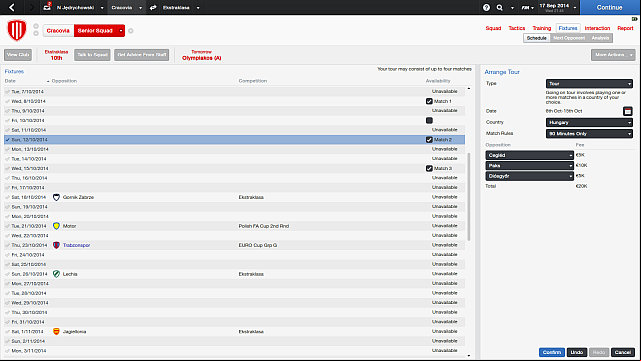Open the Analysis sub-tab

tap(600, 38)
